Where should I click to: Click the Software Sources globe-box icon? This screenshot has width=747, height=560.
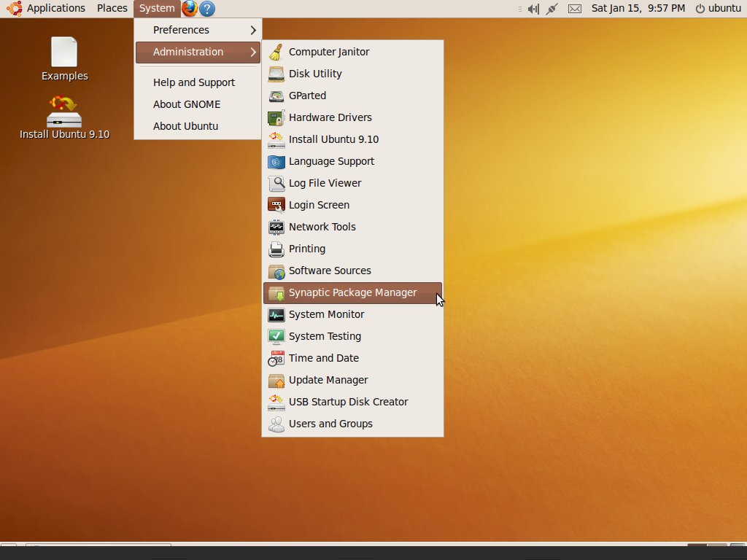pos(276,271)
